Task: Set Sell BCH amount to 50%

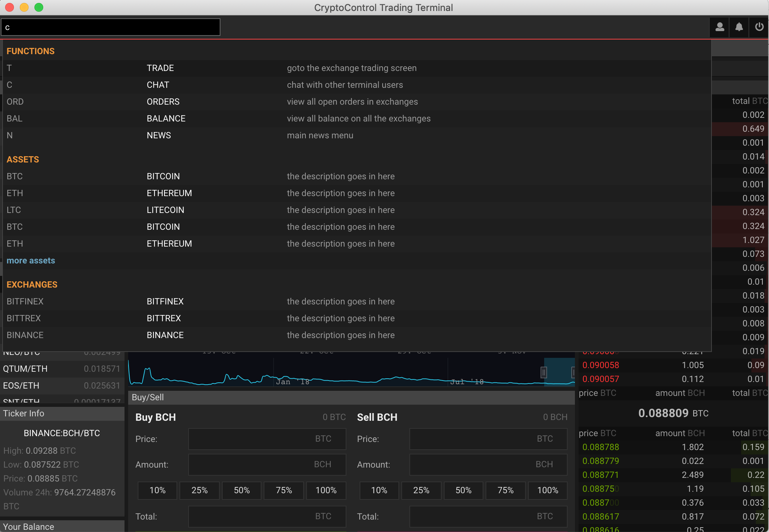Action: (x=463, y=490)
